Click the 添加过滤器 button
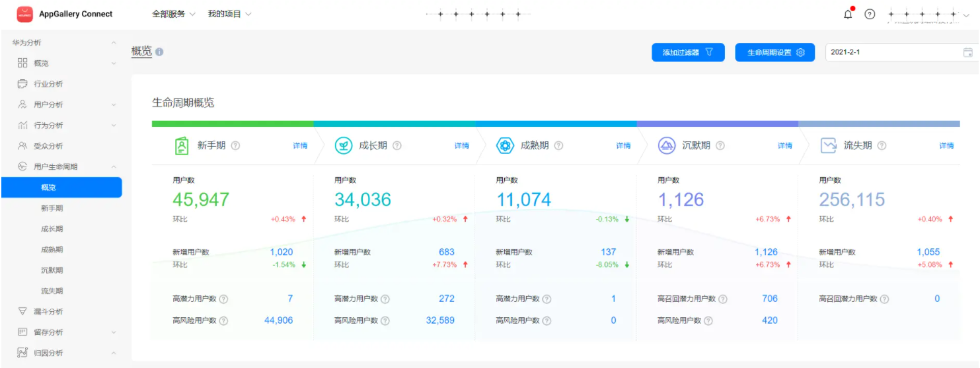The image size is (980, 368). 688,53
